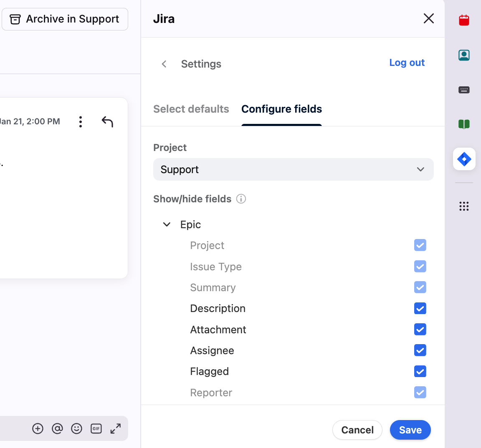
Task: Open the all apps grid icon
Action: point(464,206)
